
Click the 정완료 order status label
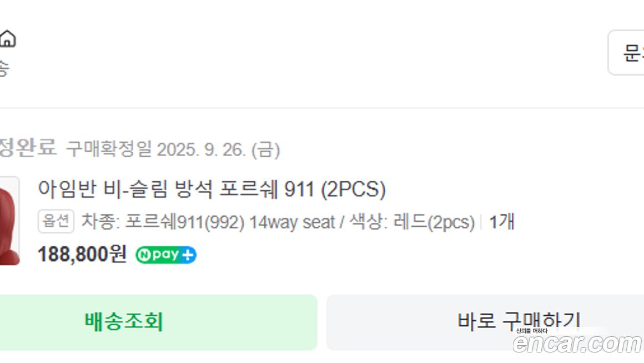[x=27, y=148]
